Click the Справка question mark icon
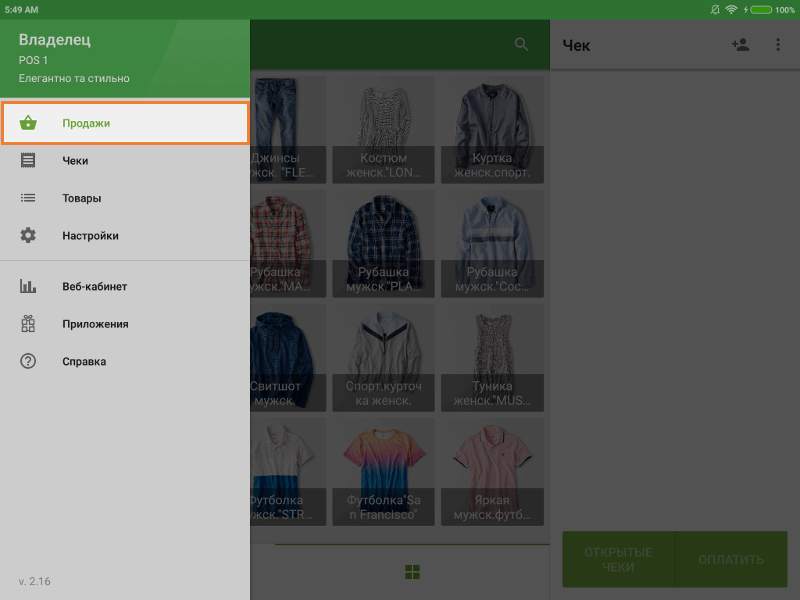Viewport: 800px width, 600px height. click(28, 362)
